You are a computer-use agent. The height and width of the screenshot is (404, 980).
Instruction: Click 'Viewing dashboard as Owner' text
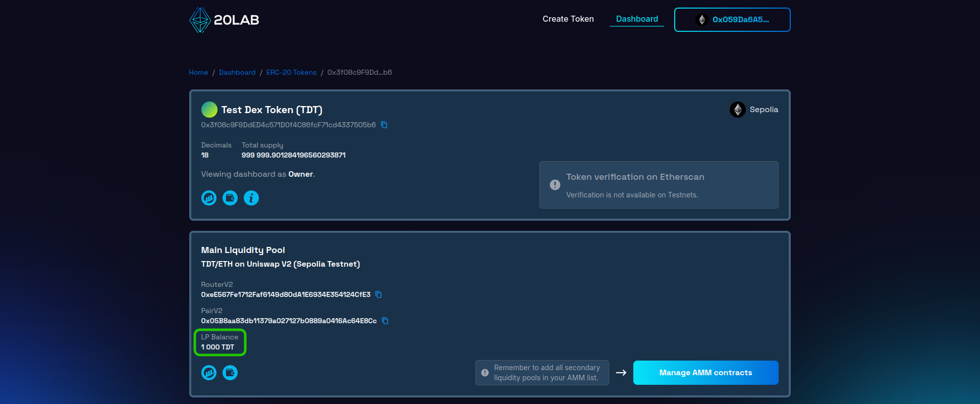point(258,174)
